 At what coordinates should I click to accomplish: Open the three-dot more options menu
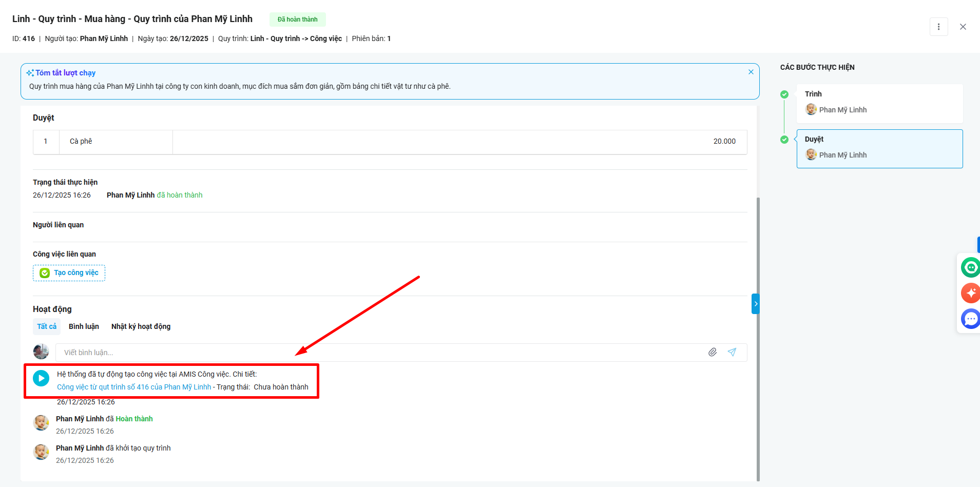[x=938, y=27]
